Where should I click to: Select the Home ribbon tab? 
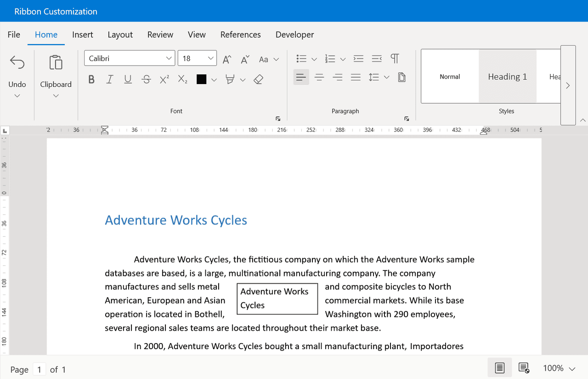pyautogui.click(x=46, y=34)
